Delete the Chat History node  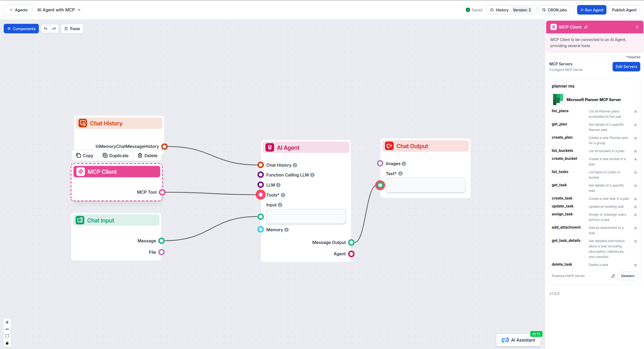coord(147,155)
